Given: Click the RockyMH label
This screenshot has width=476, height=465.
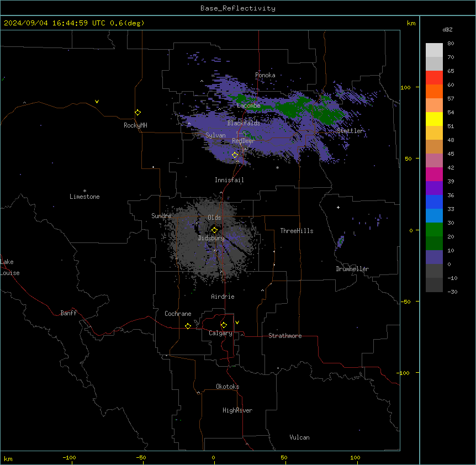Looking at the screenshot, I should [135, 125].
